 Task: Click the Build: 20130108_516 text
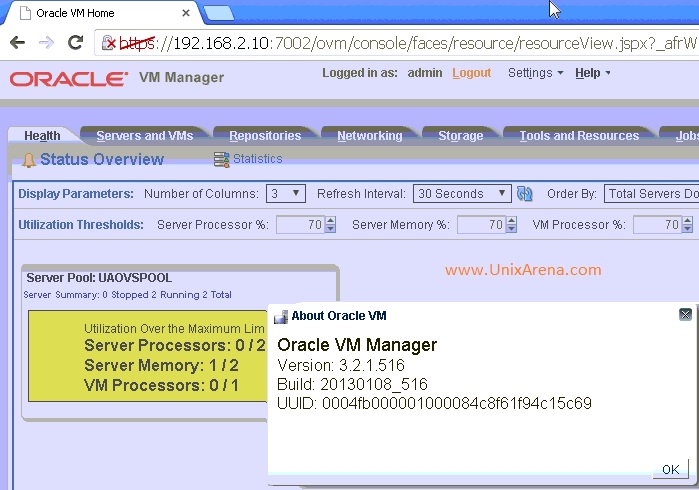click(352, 384)
